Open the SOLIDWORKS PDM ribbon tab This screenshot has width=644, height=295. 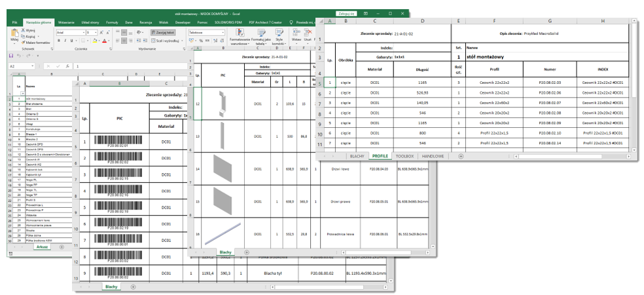pyautogui.click(x=229, y=22)
